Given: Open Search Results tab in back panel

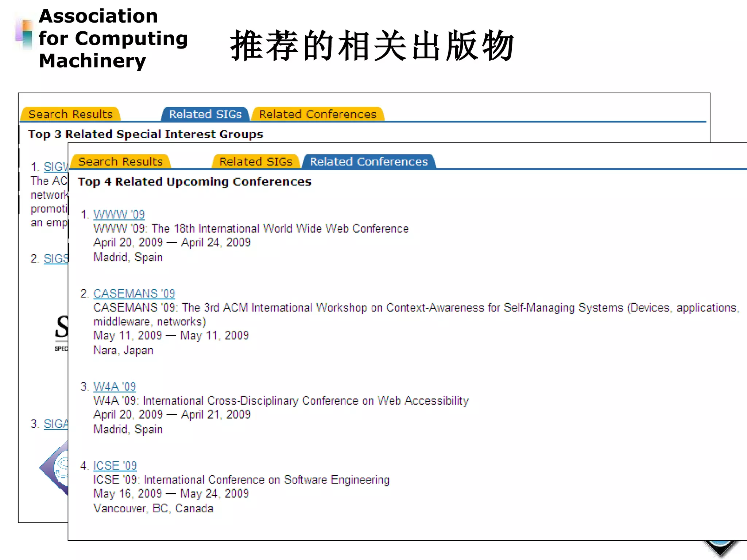Looking at the screenshot, I should click(x=70, y=114).
